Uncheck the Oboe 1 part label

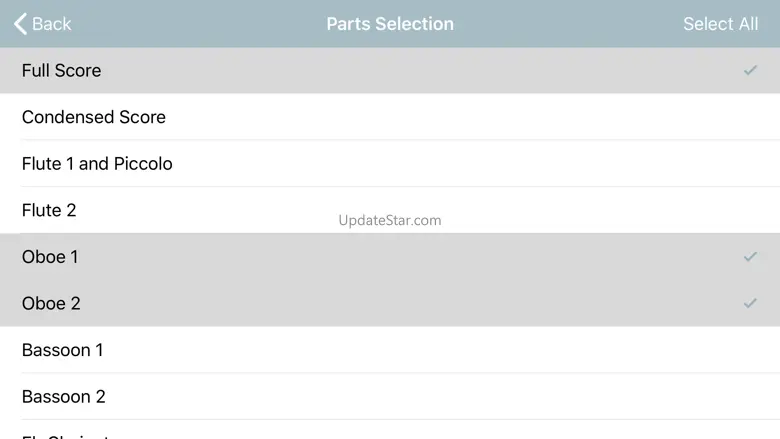pos(50,257)
